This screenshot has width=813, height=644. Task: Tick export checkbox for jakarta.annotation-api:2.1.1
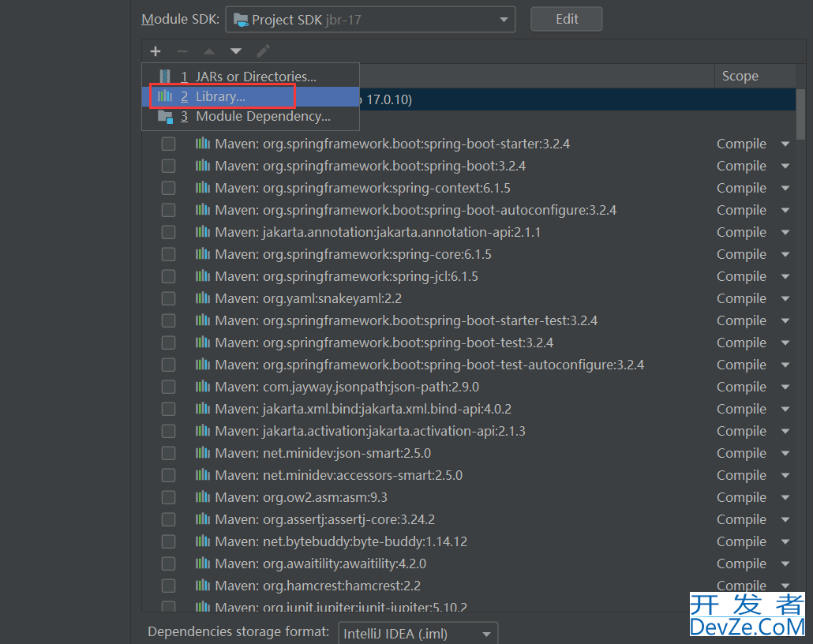(x=168, y=232)
